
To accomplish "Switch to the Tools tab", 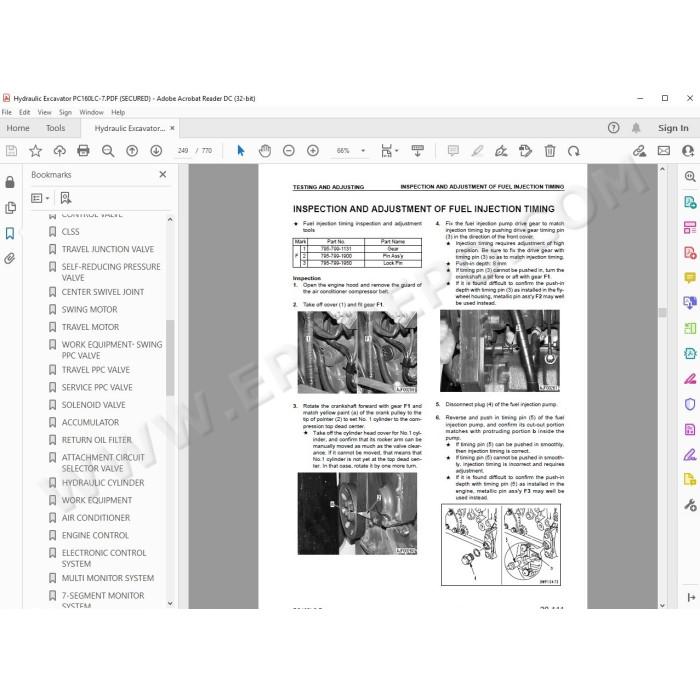I will tap(55, 128).
